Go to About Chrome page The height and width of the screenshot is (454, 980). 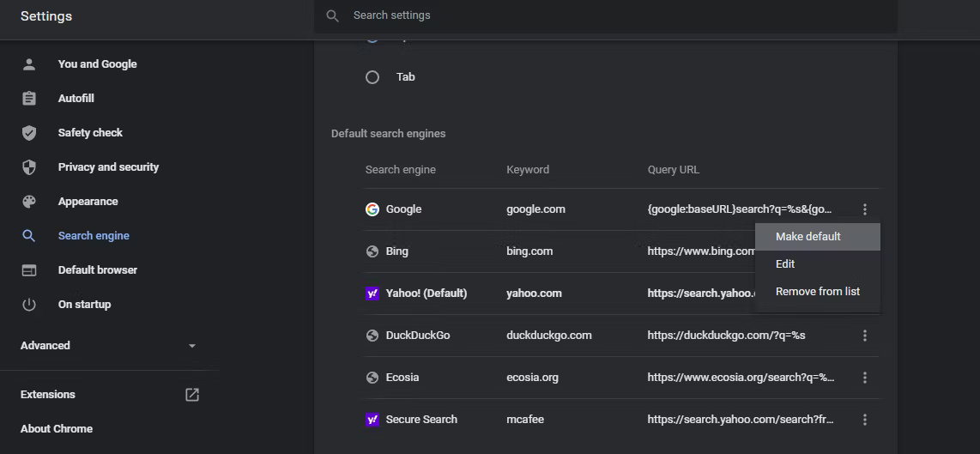tap(57, 429)
